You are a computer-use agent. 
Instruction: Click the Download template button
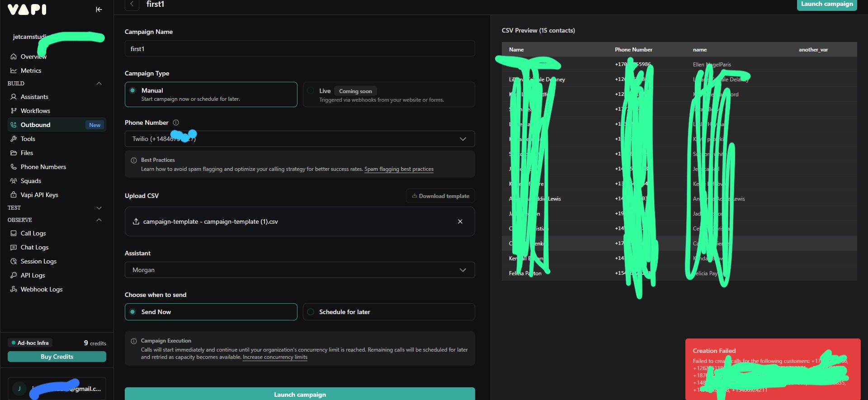440,196
